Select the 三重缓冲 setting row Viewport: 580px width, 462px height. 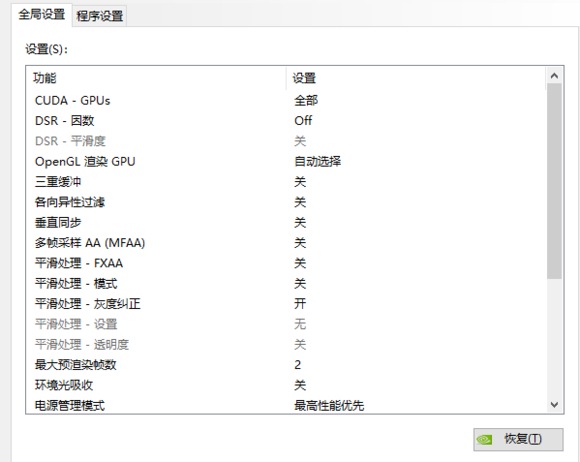[x=286, y=182]
